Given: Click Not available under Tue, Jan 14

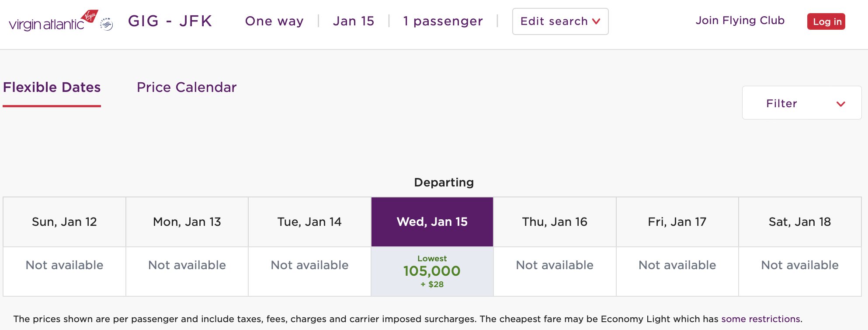Looking at the screenshot, I should [309, 265].
